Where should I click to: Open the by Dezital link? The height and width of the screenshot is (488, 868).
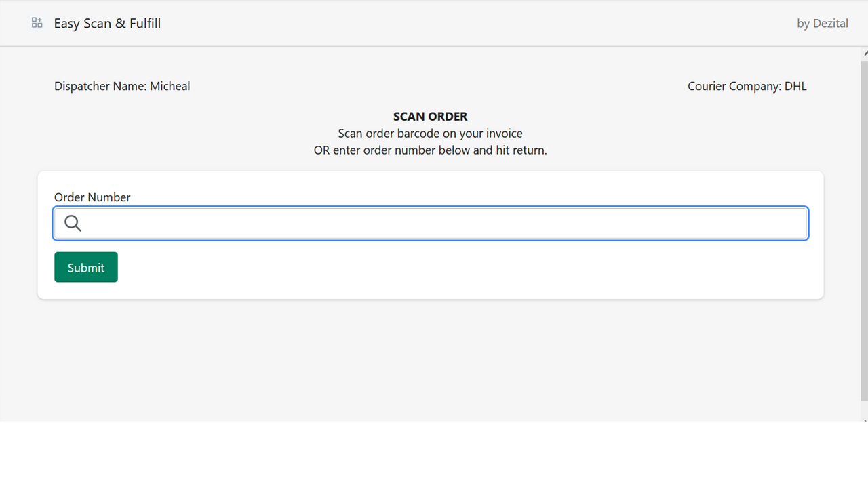tap(823, 23)
